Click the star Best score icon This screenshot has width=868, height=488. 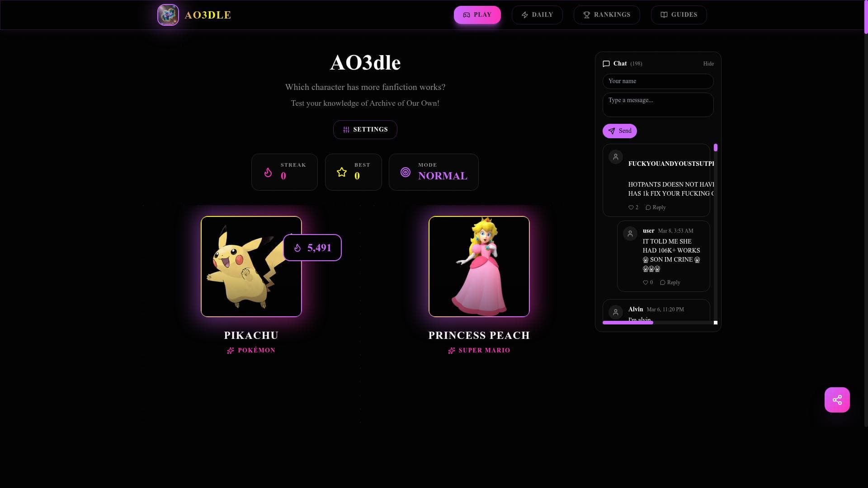tap(342, 172)
